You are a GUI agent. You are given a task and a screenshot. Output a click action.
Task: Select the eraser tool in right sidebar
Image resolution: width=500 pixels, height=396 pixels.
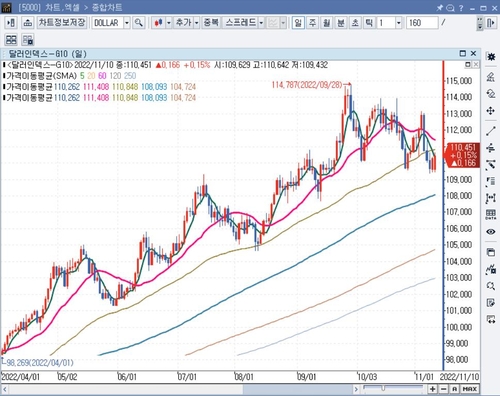(491, 77)
